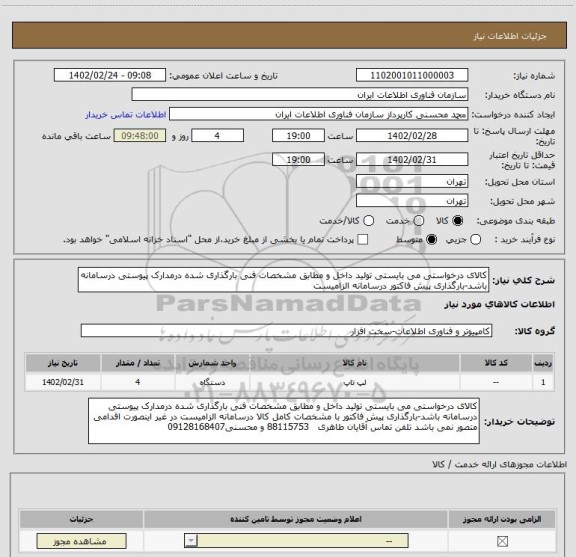Click the buyer notes text area
Image resolution: width=576 pixels, height=557 pixels.
284,421
